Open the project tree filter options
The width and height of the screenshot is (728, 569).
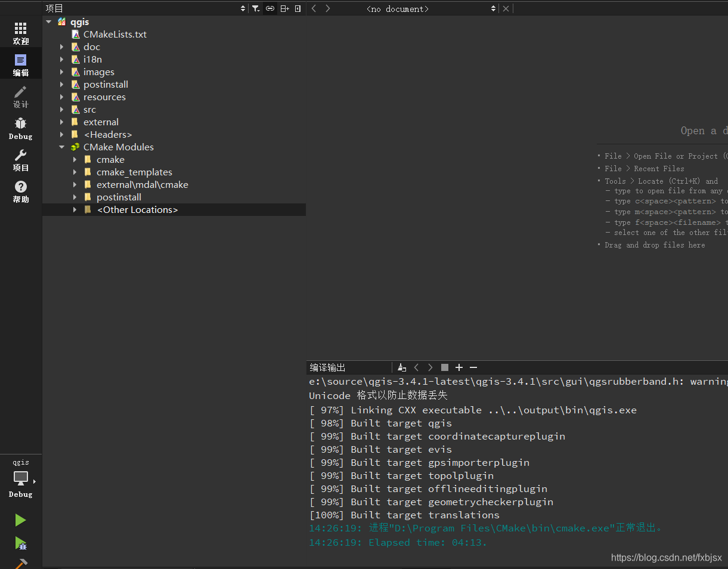coord(256,8)
